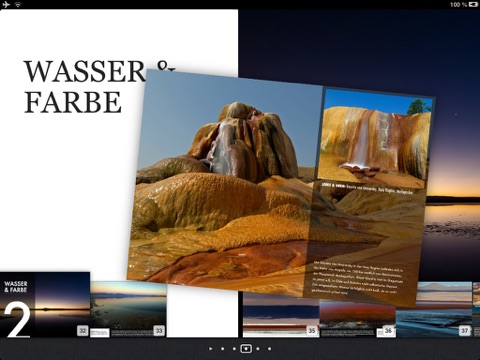Tap the 100 % battery percentage text
This screenshot has width=480, height=360.
[459, 4]
